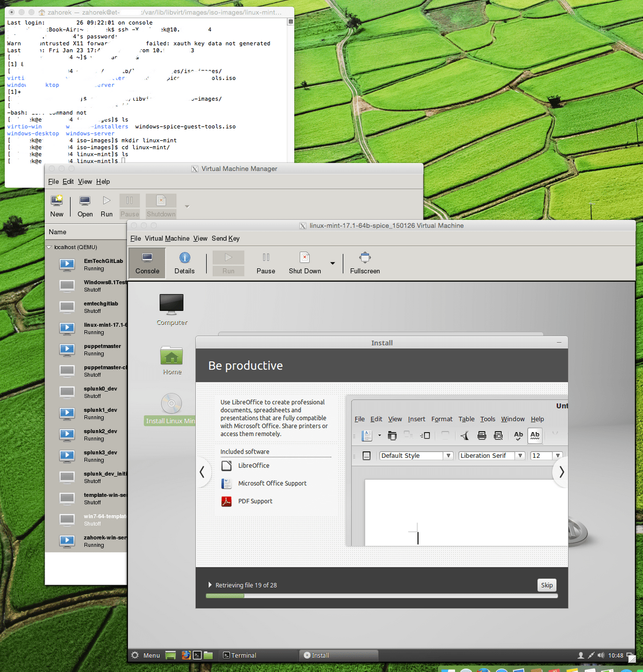Screen dimensions: 643x672
Task: Click the installer download progress bar
Action: click(x=382, y=595)
